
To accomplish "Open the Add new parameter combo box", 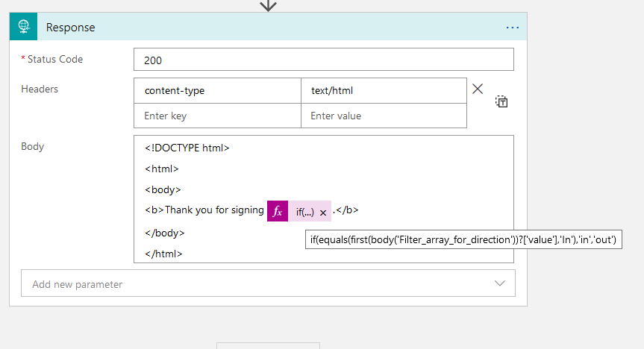I will tap(261, 283).
